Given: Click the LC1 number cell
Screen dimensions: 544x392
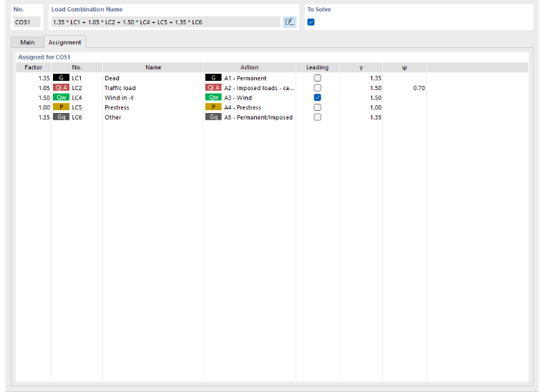Looking at the screenshot, I should 77,79.
